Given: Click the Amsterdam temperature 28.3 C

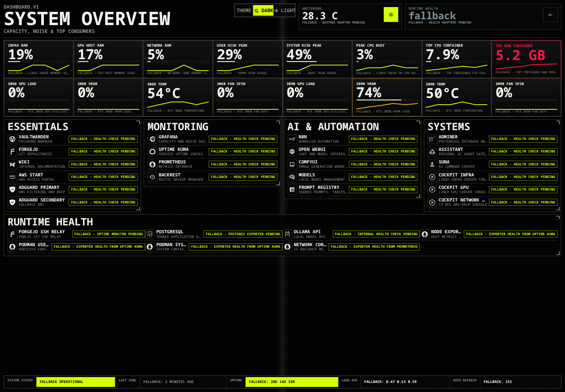Looking at the screenshot, I should coord(320,16).
